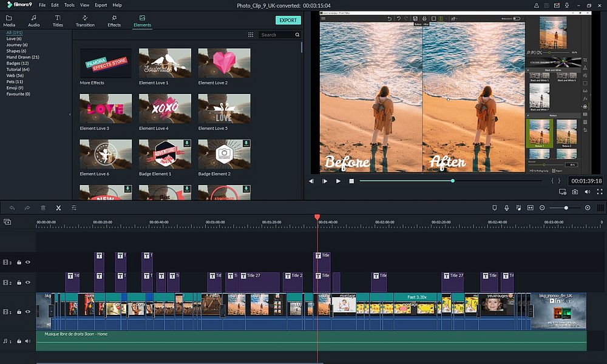Toggle the lock on video track 2
The height and width of the screenshot is (364, 607).
(19, 283)
